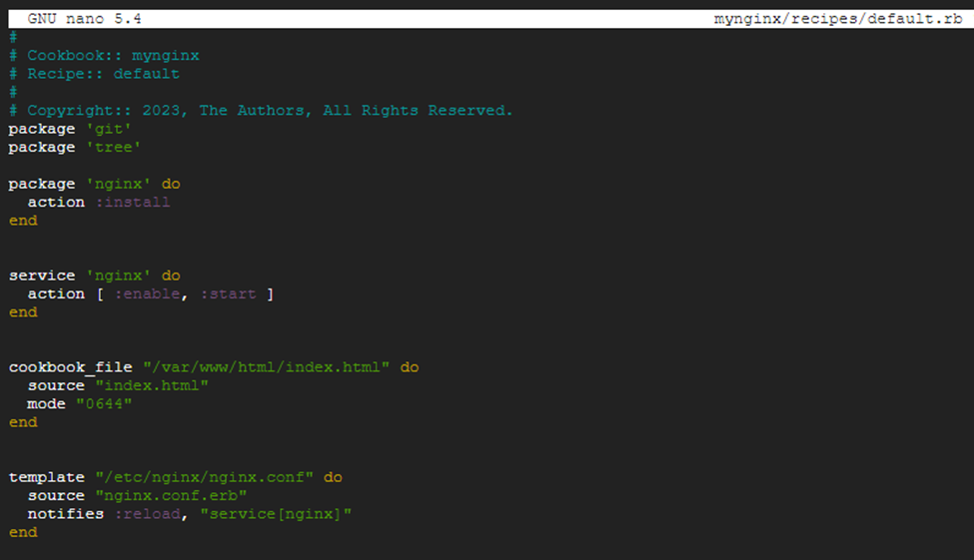Click the "service[nginx]" string
The image size is (974, 560).
pos(276,514)
